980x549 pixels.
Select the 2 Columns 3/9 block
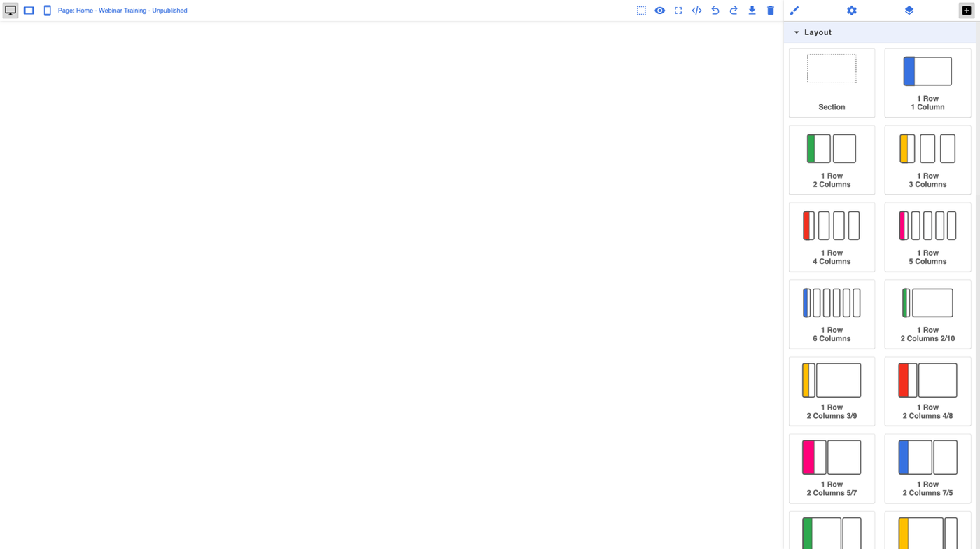[832, 391]
